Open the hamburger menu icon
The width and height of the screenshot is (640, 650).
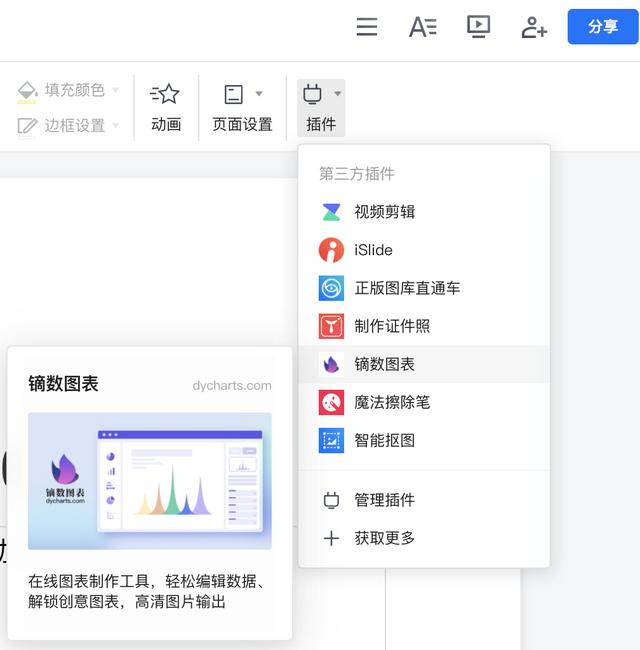click(x=367, y=27)
